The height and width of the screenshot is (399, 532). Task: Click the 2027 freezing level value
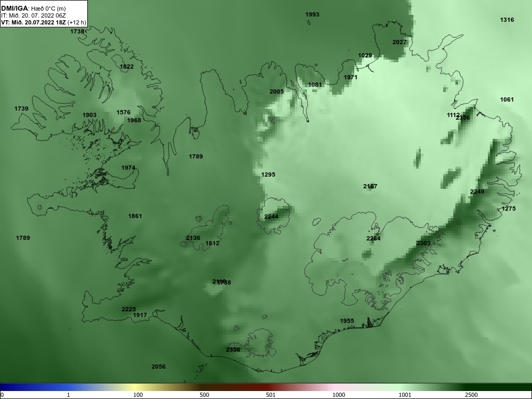click(400, 42)
